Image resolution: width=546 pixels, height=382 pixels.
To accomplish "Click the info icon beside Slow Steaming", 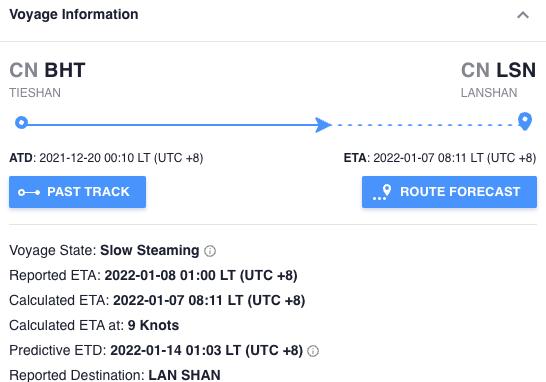I will click(210, 251).
